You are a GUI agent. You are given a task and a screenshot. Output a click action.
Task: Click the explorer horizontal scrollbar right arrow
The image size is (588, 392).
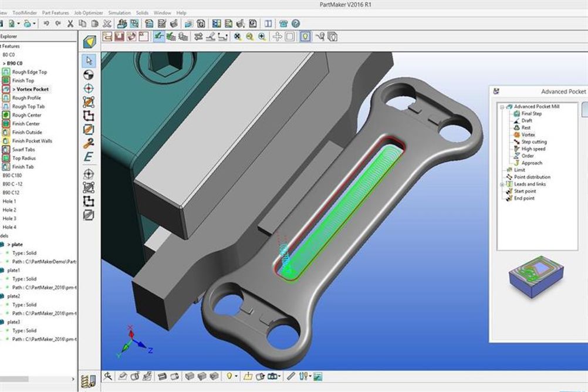coord(73,379)
